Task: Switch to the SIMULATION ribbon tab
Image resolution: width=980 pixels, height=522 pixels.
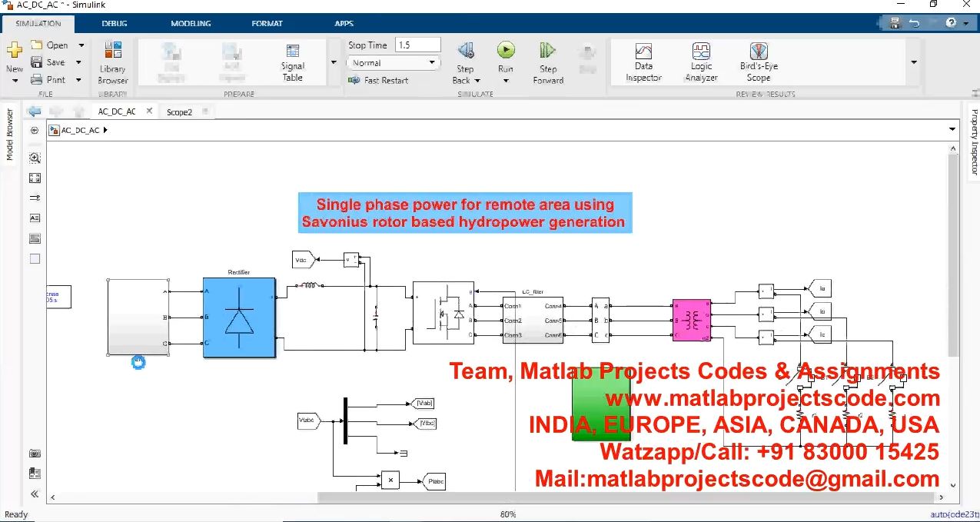Action: [38, 24]
